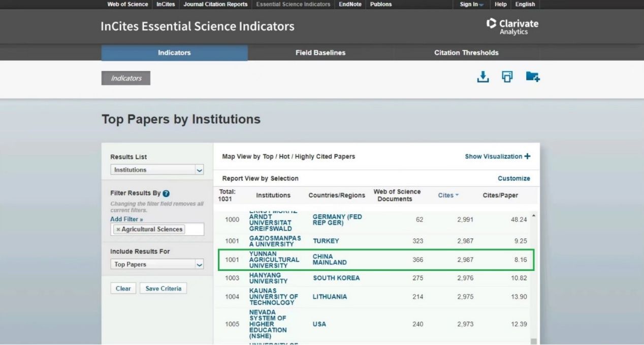Open Journal Citation Reports from top menu
This screenshot has width=644, height=345.
pos(215,5)
